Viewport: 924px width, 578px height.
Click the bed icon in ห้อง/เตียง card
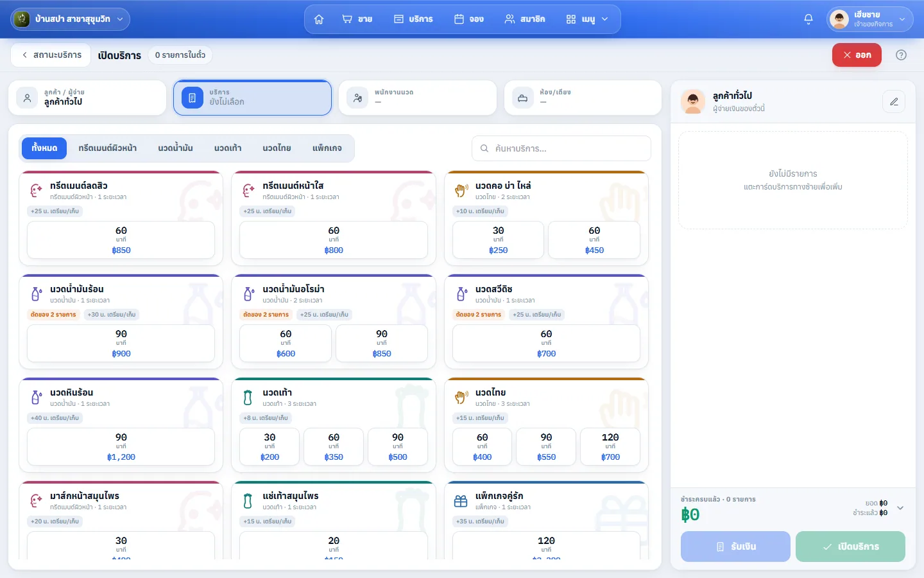coord(523,98)
